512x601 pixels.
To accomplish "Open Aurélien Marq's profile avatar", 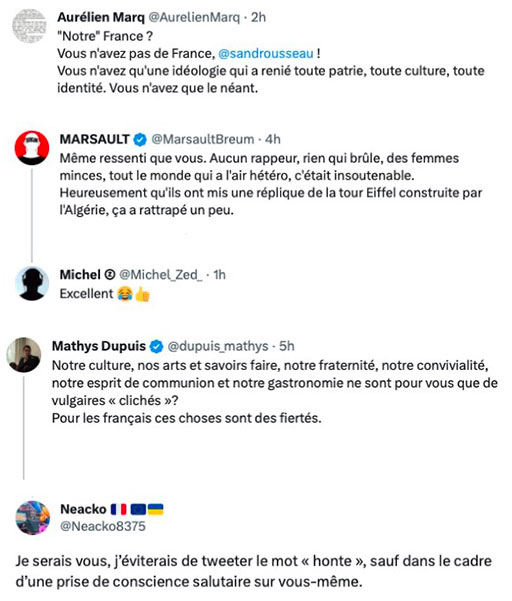I will point(30,26).
